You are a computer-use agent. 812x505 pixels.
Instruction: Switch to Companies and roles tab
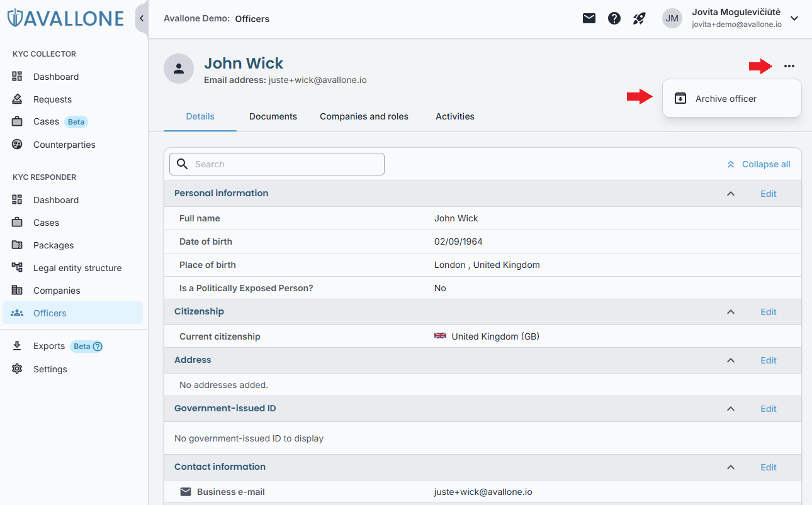click(x=364, y=116)
